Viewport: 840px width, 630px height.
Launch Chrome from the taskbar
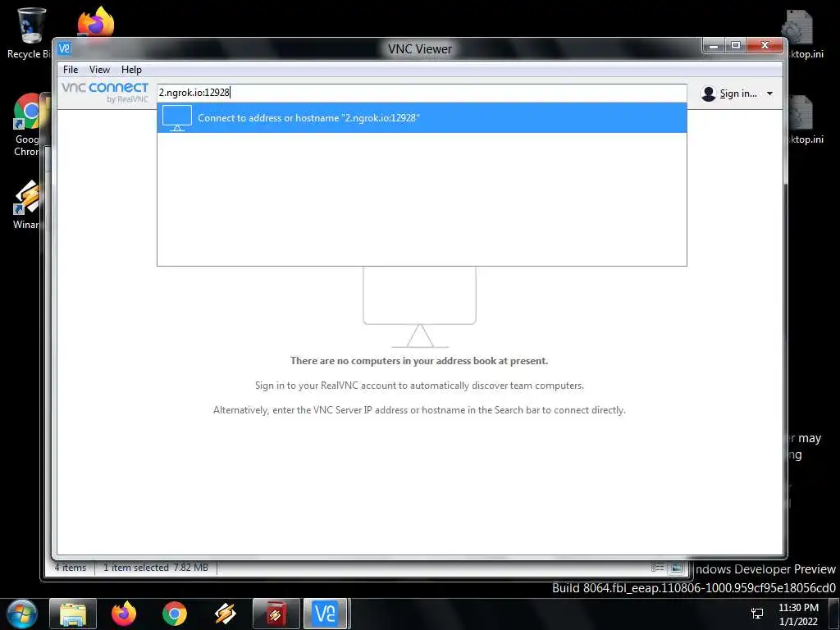[x=175, y=614]
